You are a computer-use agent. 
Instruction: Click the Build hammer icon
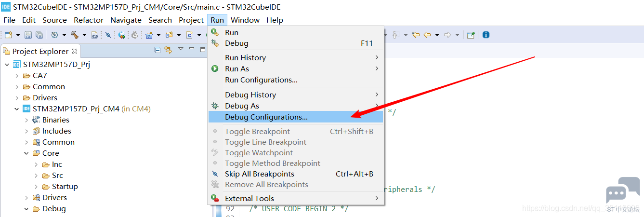(x=75, y=35)
